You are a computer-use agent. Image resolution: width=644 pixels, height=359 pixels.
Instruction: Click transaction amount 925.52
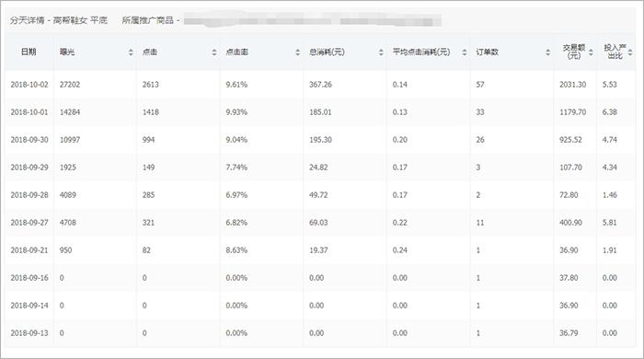pyautogui.click(x=570, y=140)
